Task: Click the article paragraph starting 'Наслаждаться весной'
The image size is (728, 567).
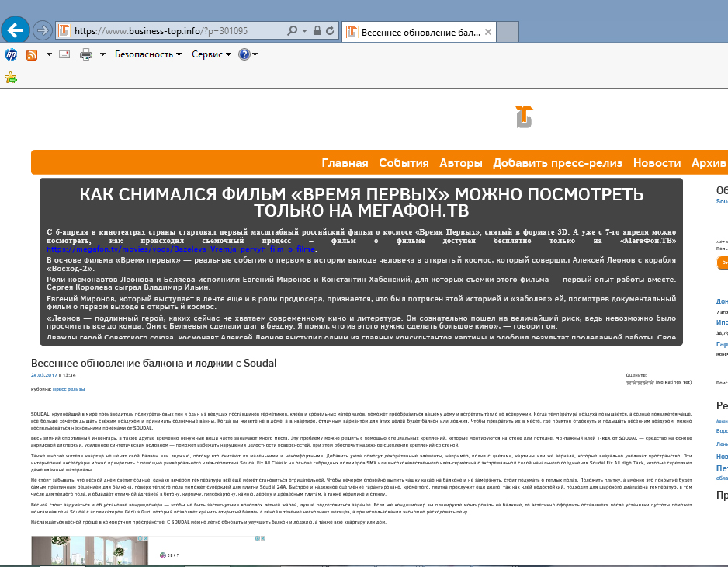Action: pos(209,522)
